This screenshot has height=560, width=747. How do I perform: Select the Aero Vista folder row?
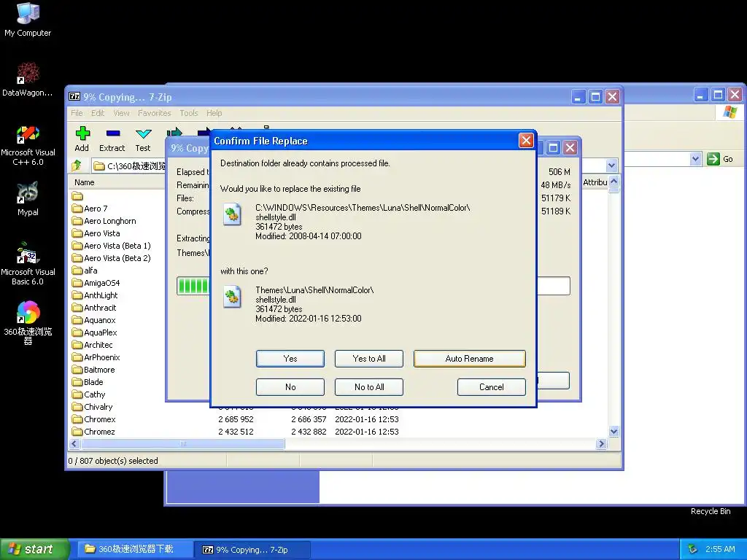tap(96, 233)
